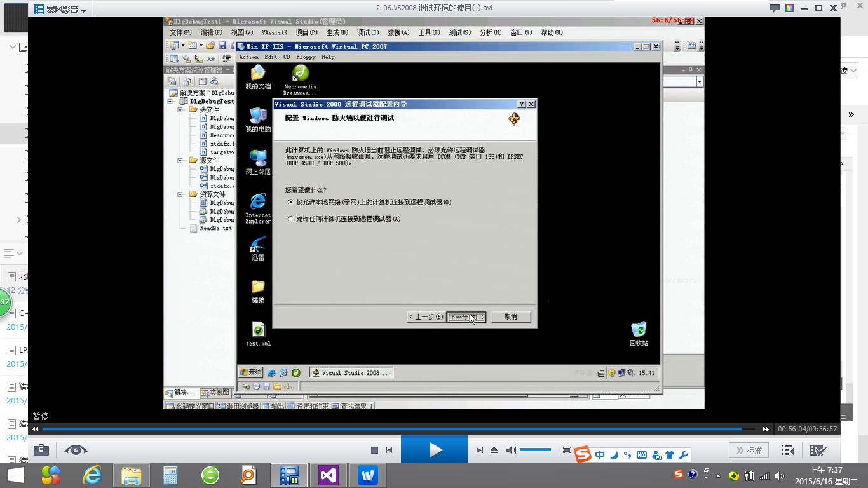Screen dimensions: 868x488
Task: Open WPS Writer icon on Windows taskbar
Action: point(368,475)
